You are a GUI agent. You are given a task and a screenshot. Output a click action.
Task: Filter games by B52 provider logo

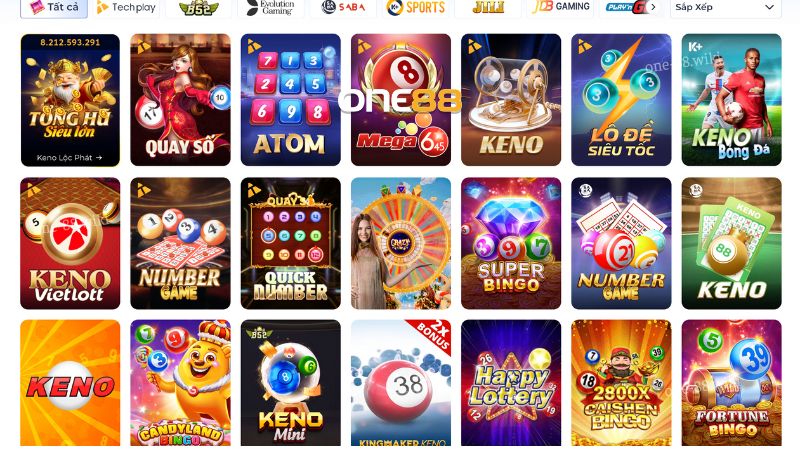point(198,8)
